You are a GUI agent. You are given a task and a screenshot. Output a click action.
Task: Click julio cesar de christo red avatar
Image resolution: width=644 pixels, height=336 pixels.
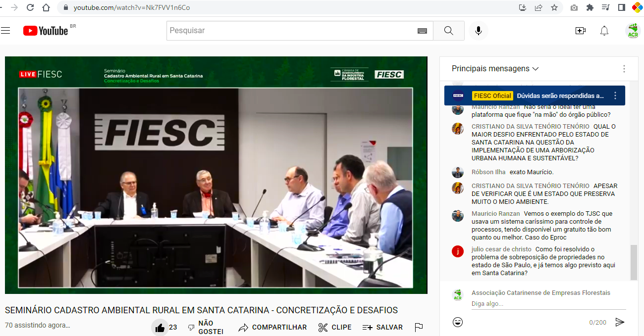[x=458, y=251]
